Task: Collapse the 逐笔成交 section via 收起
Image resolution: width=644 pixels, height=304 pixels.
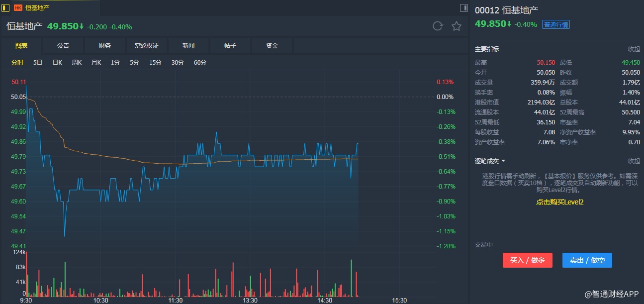Action: coord(634,161)
